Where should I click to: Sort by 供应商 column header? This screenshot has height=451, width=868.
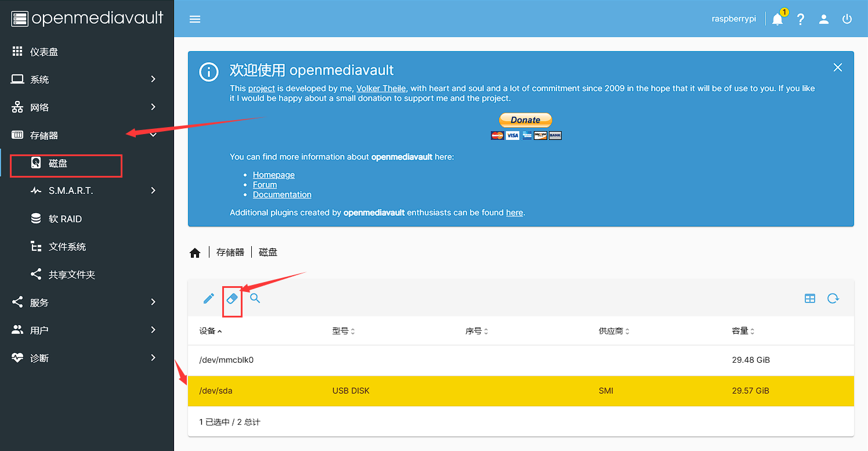(614, 331)
